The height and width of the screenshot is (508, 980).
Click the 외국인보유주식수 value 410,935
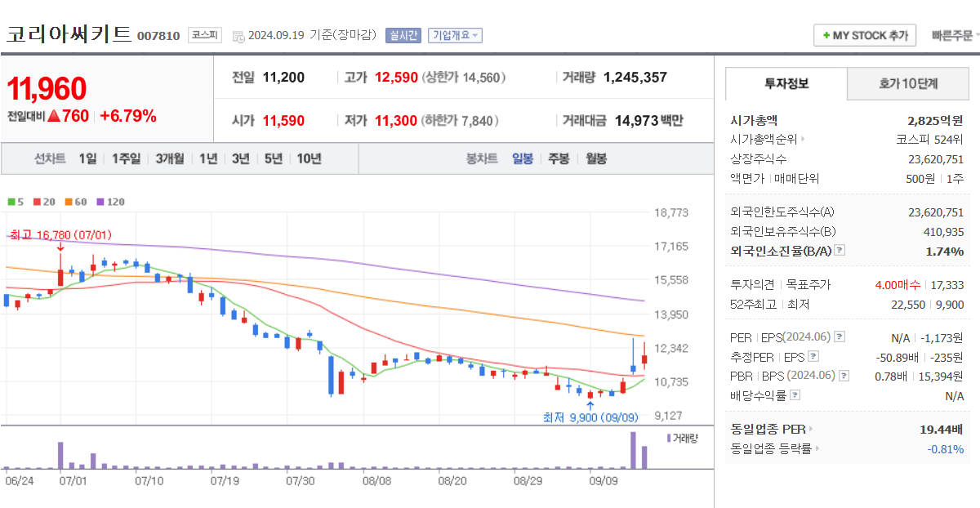pos(942,231)
